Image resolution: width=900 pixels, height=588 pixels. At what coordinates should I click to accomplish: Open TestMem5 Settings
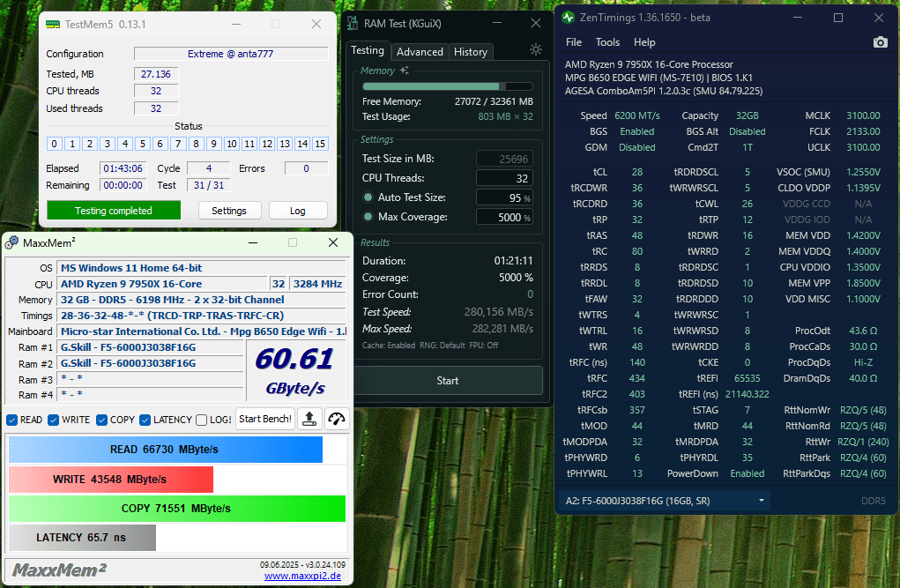point(229,211)
